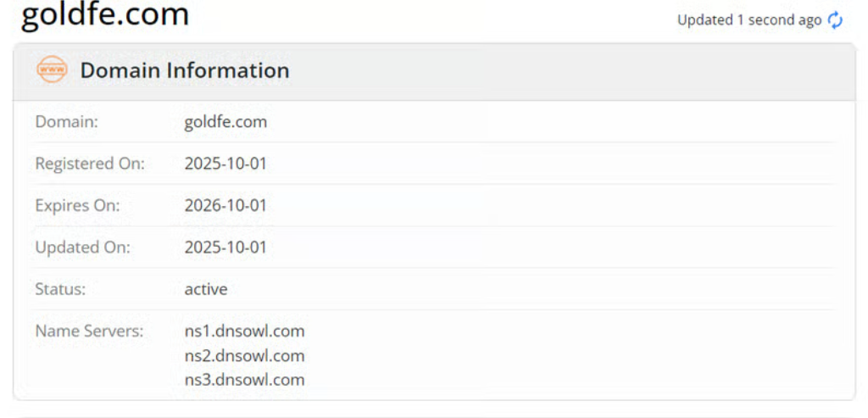The image size is (868, 418).
Task: Click the Domain Information panel title
Action: 185,70
